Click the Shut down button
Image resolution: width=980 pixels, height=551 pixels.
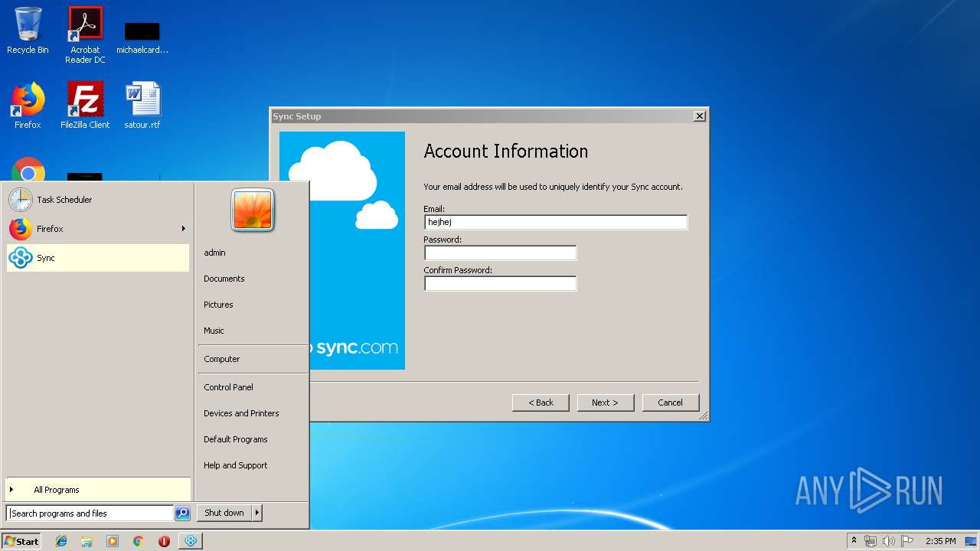(224, 513)
